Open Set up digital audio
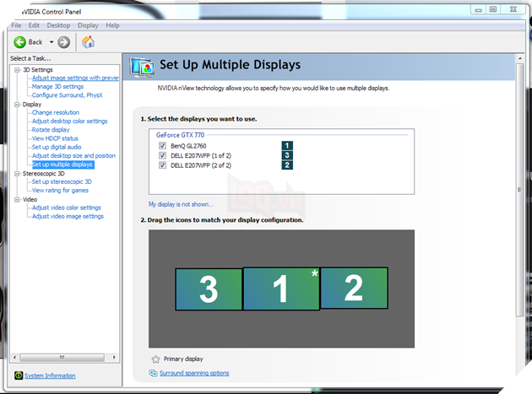The image size is (532, 394). [x=57, y=147]
